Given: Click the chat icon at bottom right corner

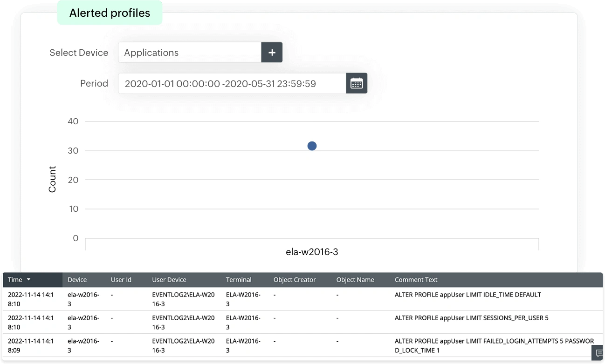Looking at the screenshot, I should coord(598,353).
